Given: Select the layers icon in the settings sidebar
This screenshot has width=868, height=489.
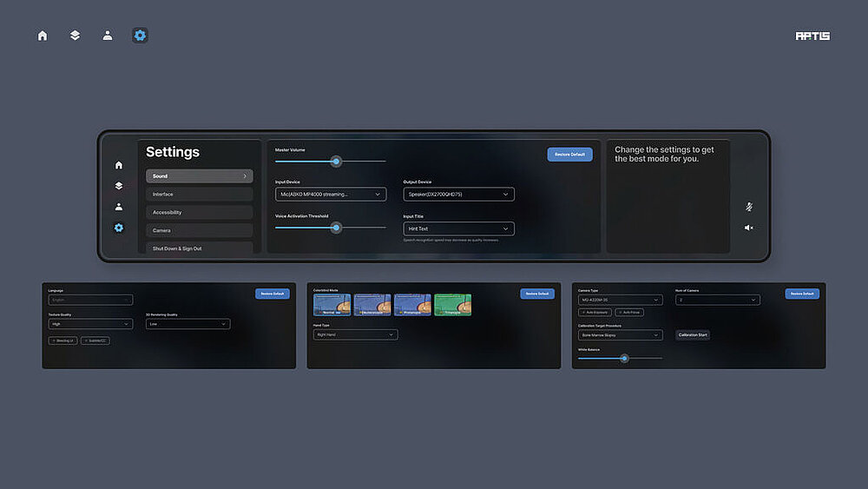Looking at the screenshot, I should [x=119, y=186].
